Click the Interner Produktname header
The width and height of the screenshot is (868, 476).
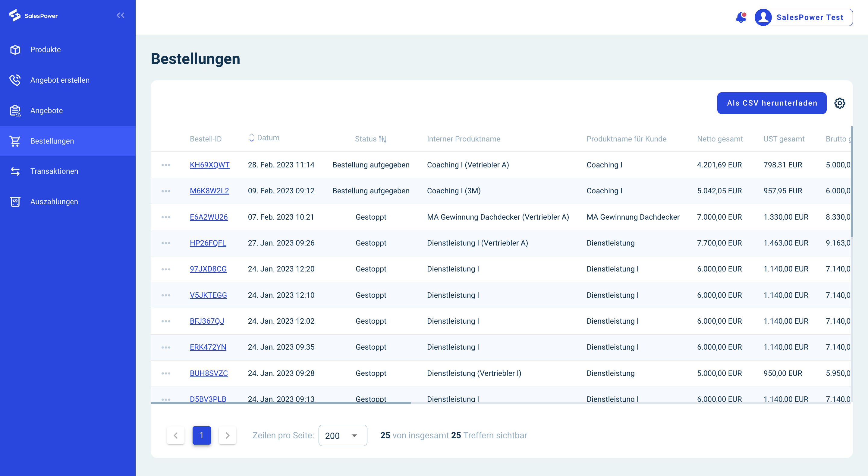click(464, 139)
